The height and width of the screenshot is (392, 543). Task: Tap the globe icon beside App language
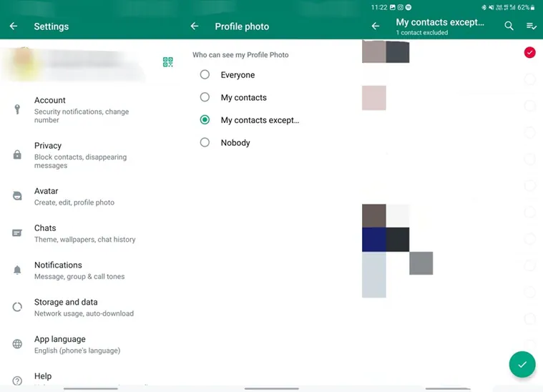17,344
